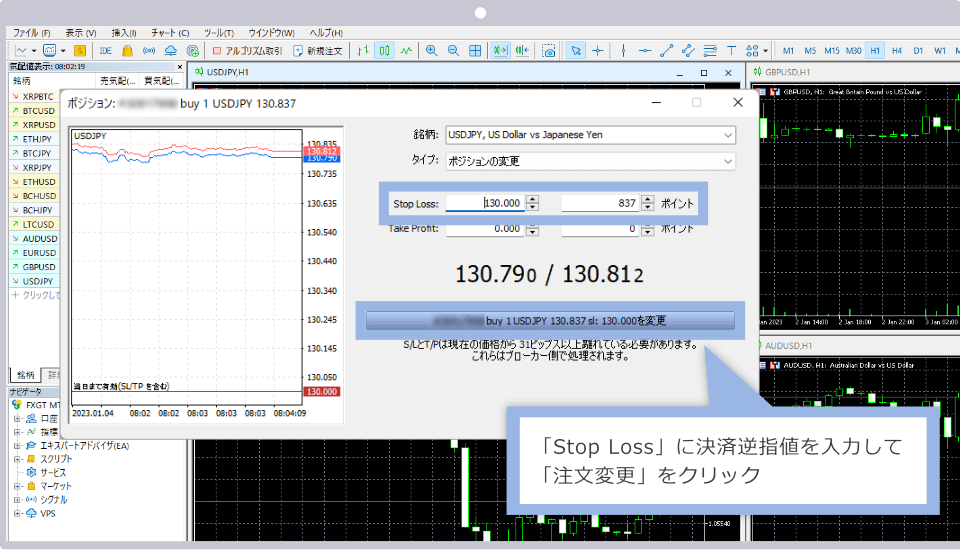
Task: Click the dollar sign depth of market icon
Action: 80,51
